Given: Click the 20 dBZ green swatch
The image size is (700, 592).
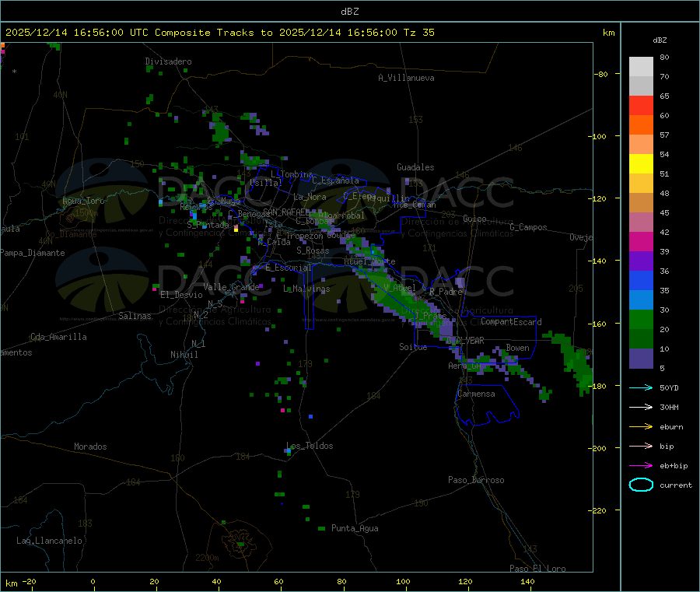Looking at the screenshot, I should [x=641, y=319].
